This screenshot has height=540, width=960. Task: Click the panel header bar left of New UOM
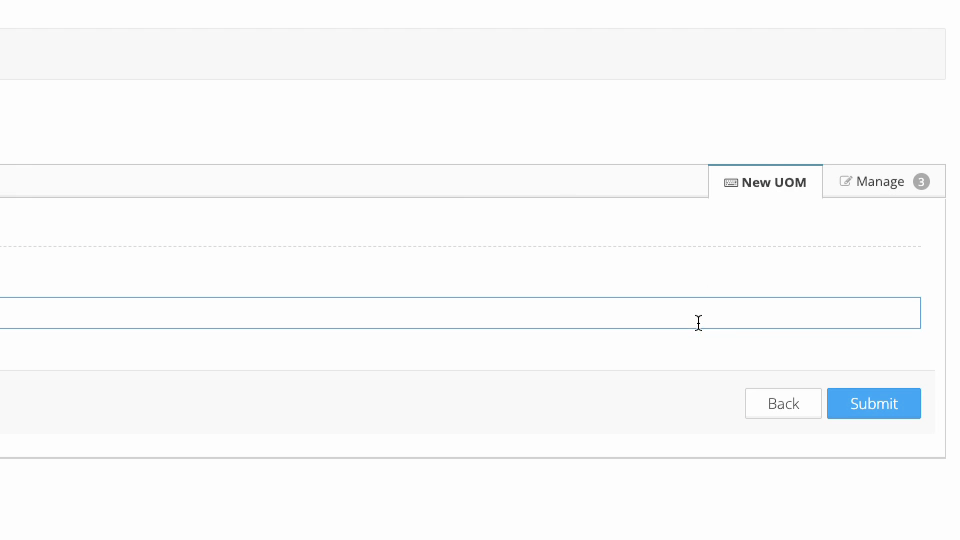pos(354,181)
